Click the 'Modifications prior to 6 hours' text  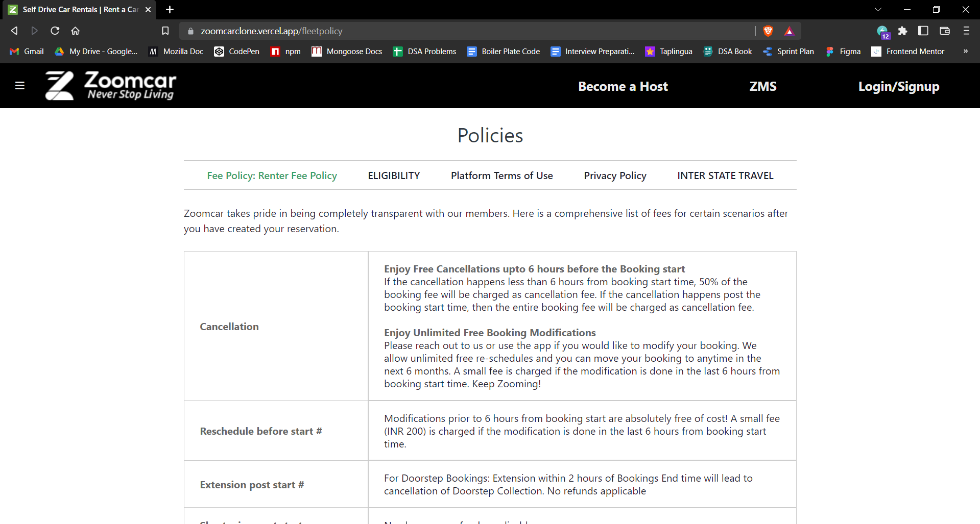[582, 431]
